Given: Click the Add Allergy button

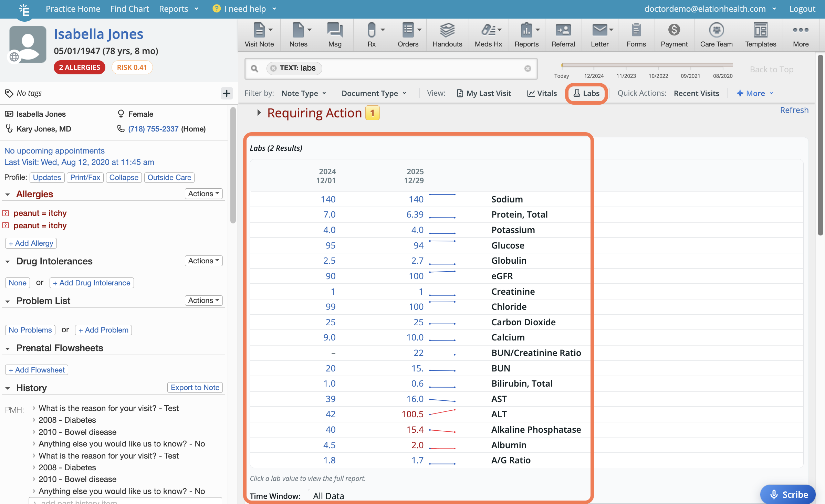Looking at the screenshot, I should tap(31, 243).
